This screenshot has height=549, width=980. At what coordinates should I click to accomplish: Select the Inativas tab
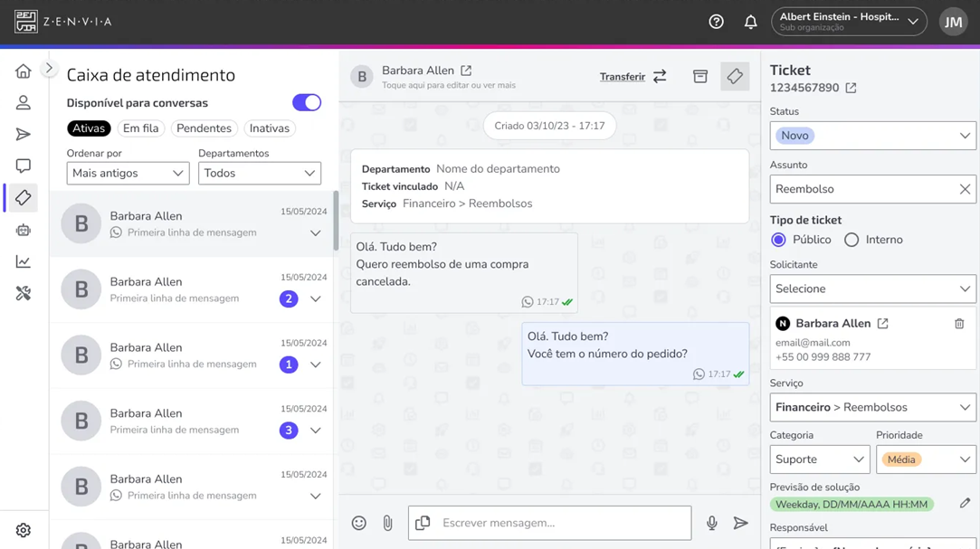[x=270, y=128]
